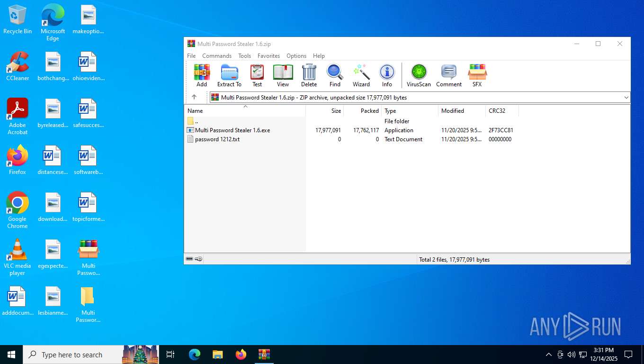The height and width of the screenshot is (364, 644).
Task: Open File Explorer from the taskbar
Action: tap(217, 355)
